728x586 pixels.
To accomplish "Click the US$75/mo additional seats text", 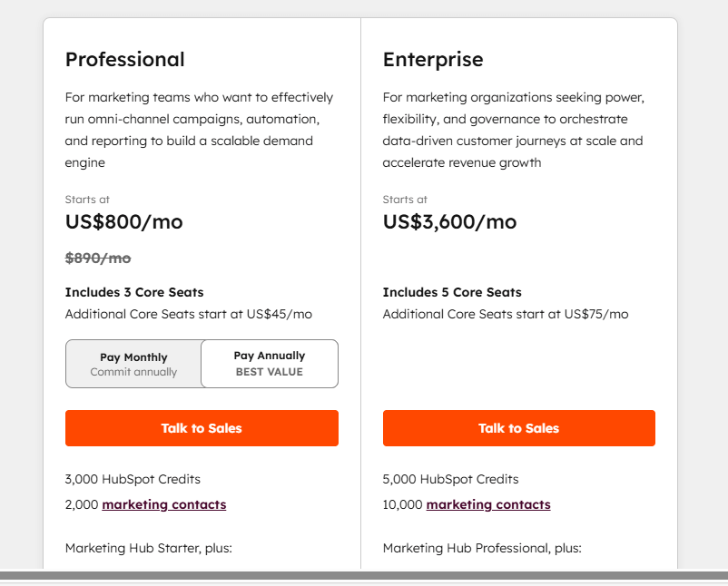I will [596, 315].
